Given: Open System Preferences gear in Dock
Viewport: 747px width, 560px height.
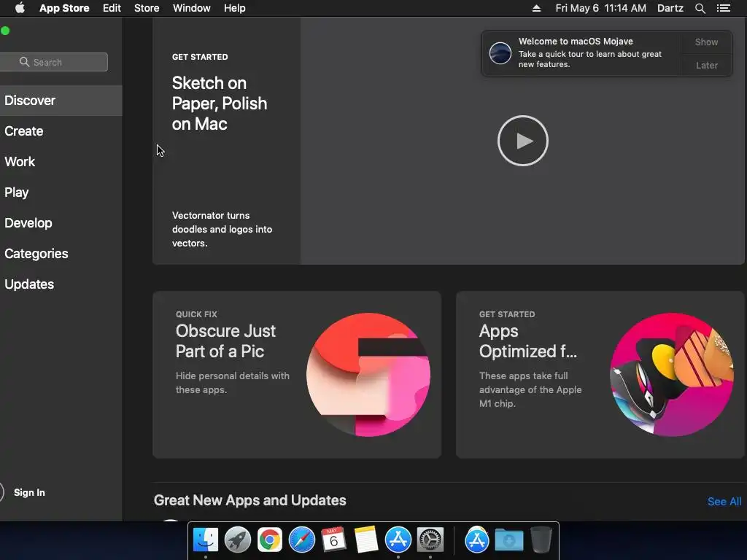Looking at the screenshot, I should [430, 540].
